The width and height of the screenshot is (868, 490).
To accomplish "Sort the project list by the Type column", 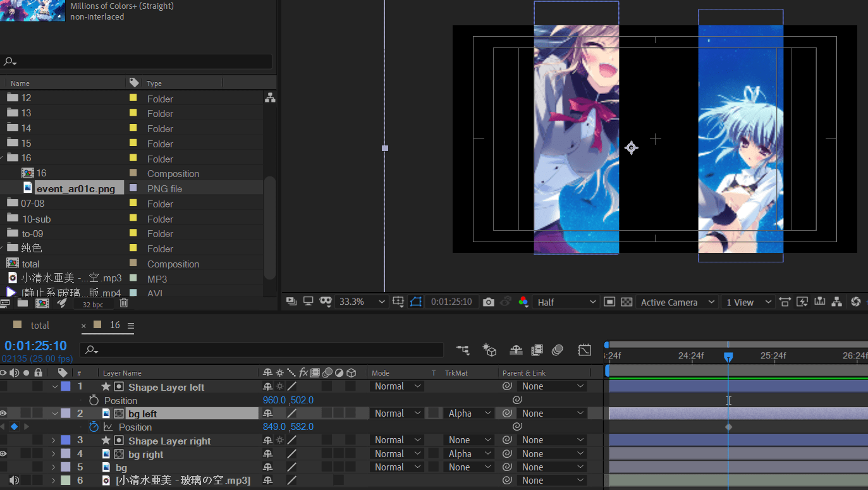I will tap(154, 83).
